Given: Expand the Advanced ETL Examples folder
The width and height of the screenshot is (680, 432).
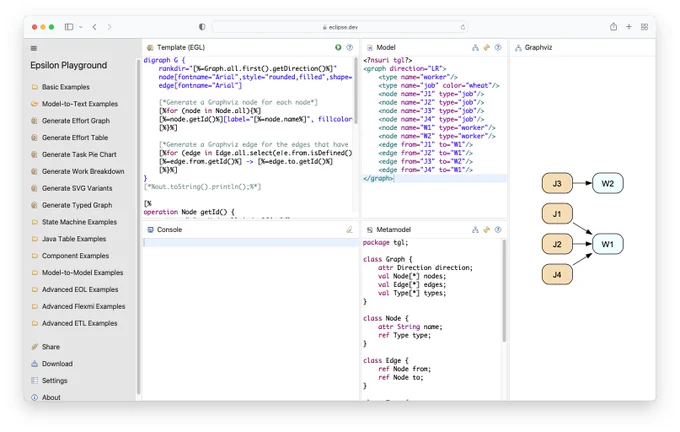Looking at the screenshot, I should tap(74, 324).
